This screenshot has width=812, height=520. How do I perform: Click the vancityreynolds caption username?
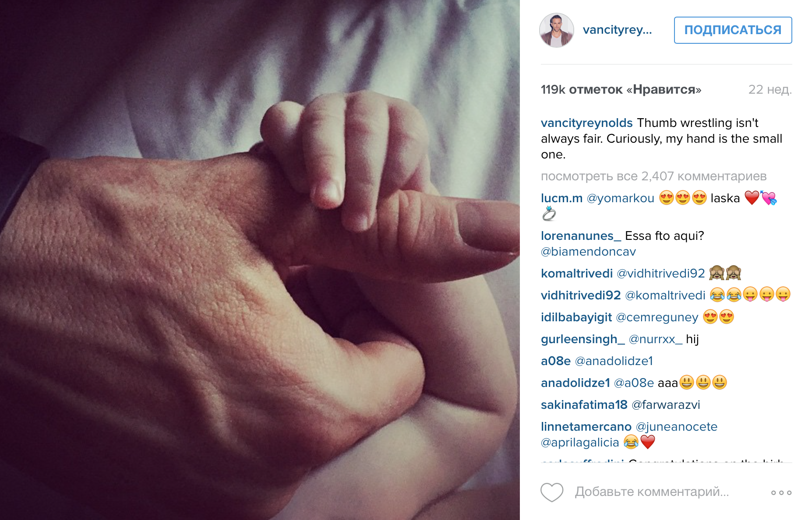click(587, 123)
